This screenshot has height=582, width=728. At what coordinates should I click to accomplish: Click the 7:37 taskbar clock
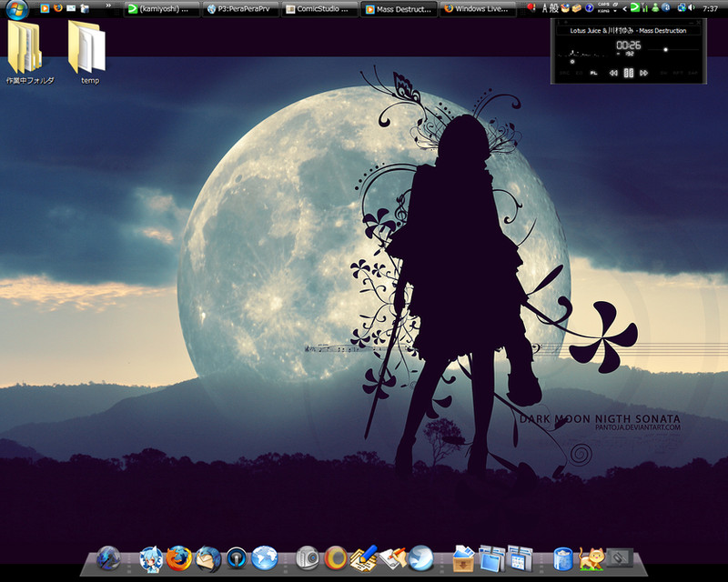(711, 9)
